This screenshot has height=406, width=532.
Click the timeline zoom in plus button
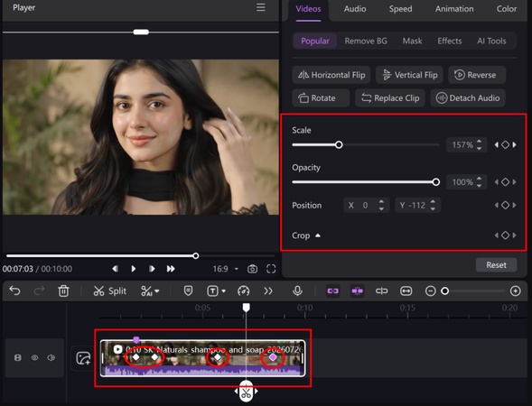[x=516, y=291]
